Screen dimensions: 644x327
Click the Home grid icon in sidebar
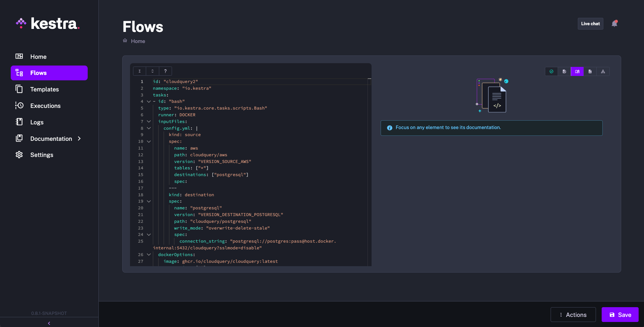click(19, 56)
